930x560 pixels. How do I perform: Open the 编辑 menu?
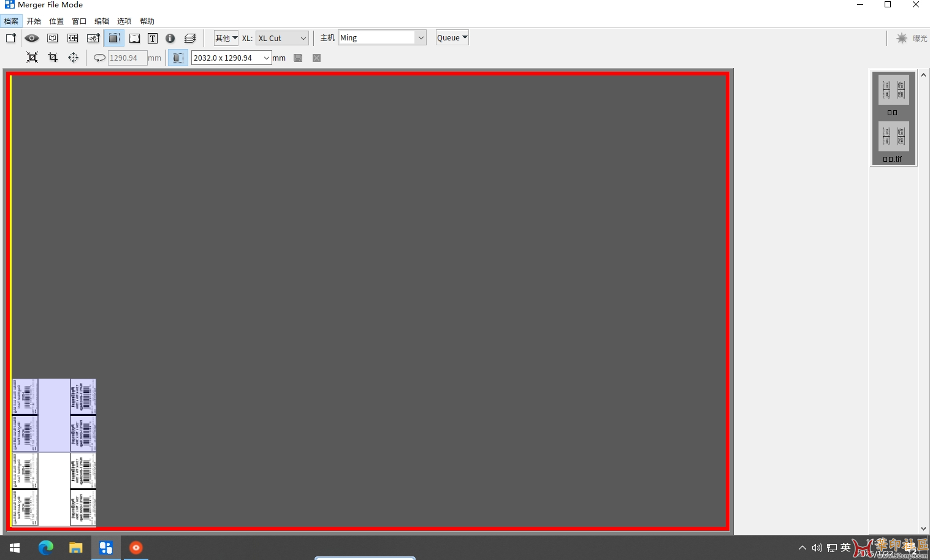click(102, 21)
